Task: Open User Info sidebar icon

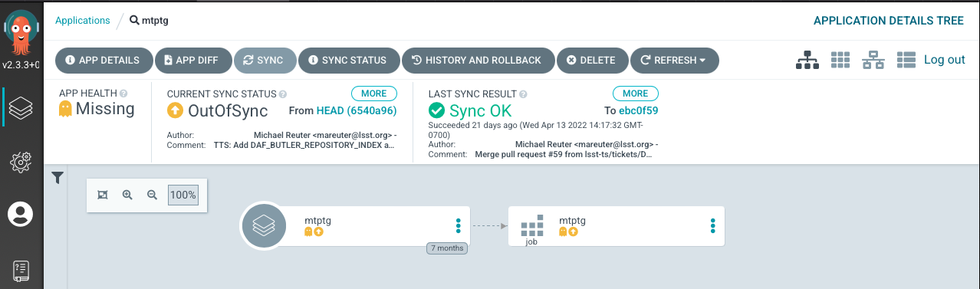Action: pos(21,214)
